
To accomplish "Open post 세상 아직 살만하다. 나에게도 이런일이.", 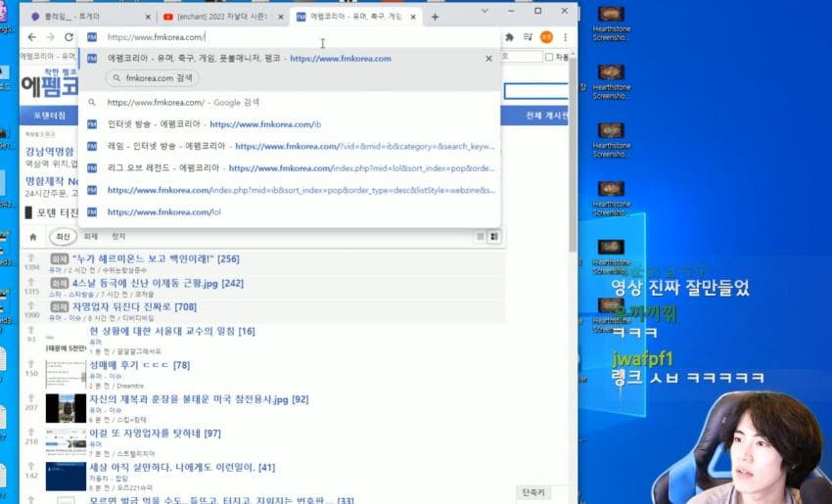I will pos(172,468).
